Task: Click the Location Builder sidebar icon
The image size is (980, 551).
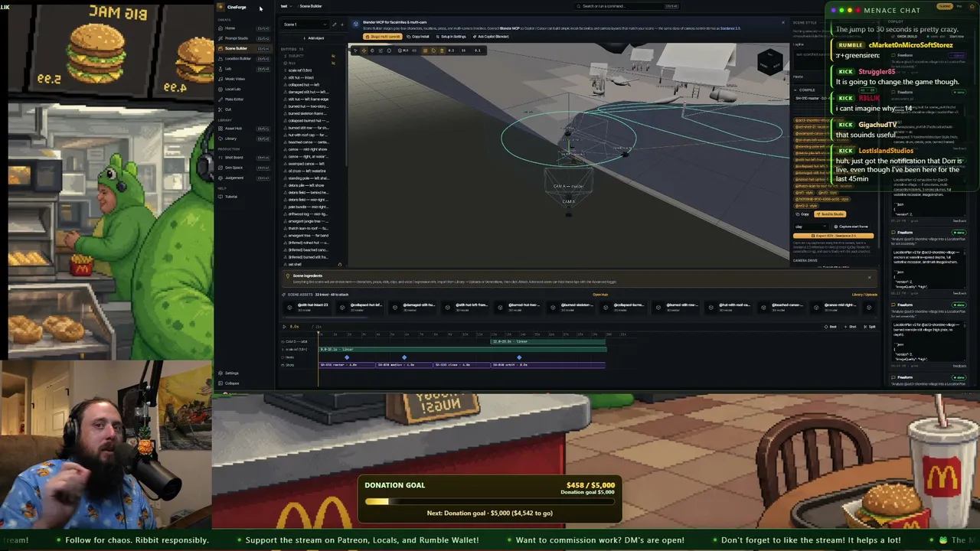Action: coord(220,58)
